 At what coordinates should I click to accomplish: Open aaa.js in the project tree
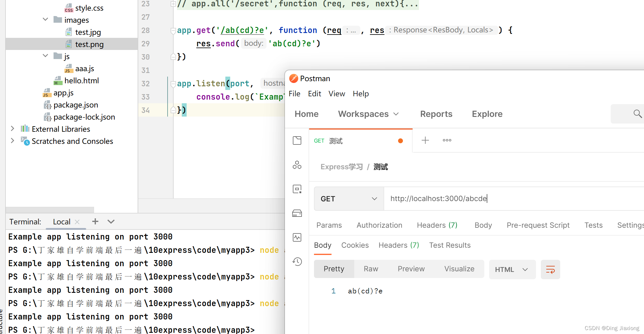(84, 69)
